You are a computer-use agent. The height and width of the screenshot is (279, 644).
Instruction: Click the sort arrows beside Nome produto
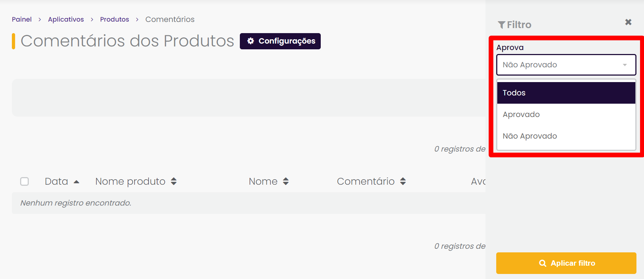174,181
